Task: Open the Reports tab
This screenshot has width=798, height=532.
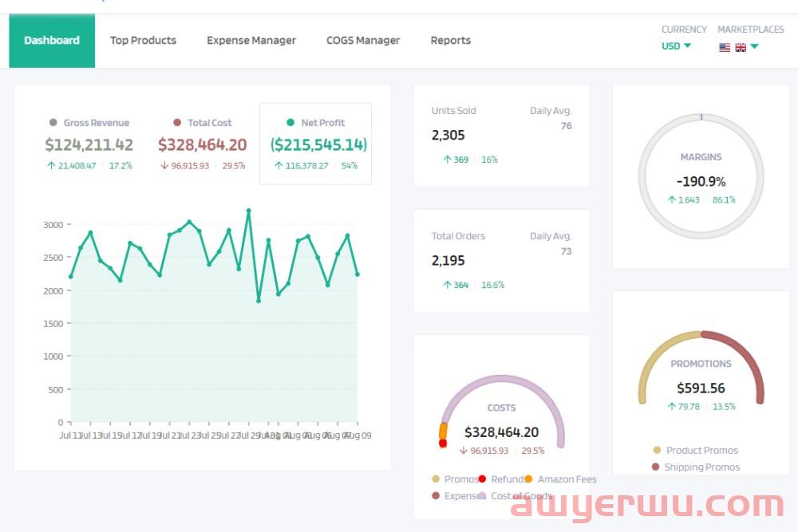Action: tap(450, 41)
